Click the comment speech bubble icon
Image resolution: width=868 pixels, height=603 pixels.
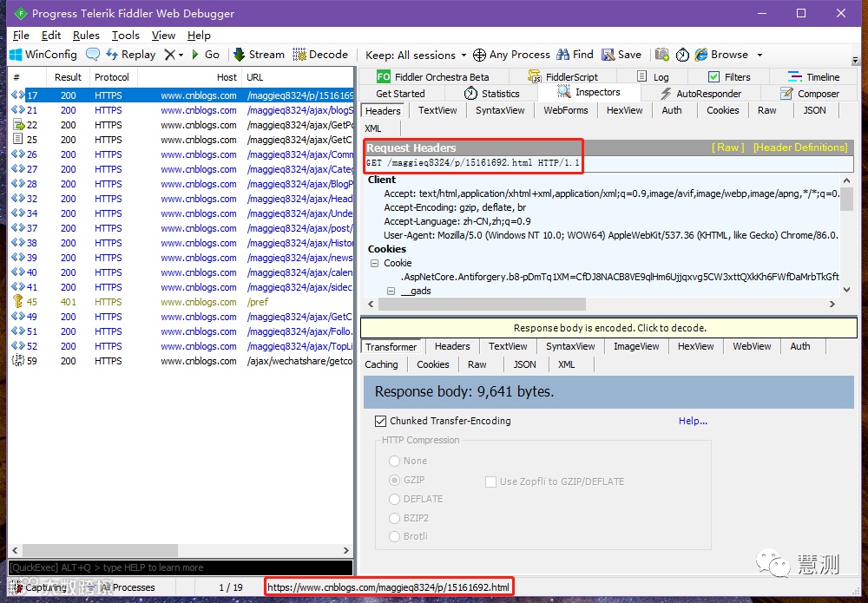click(93, 54)
